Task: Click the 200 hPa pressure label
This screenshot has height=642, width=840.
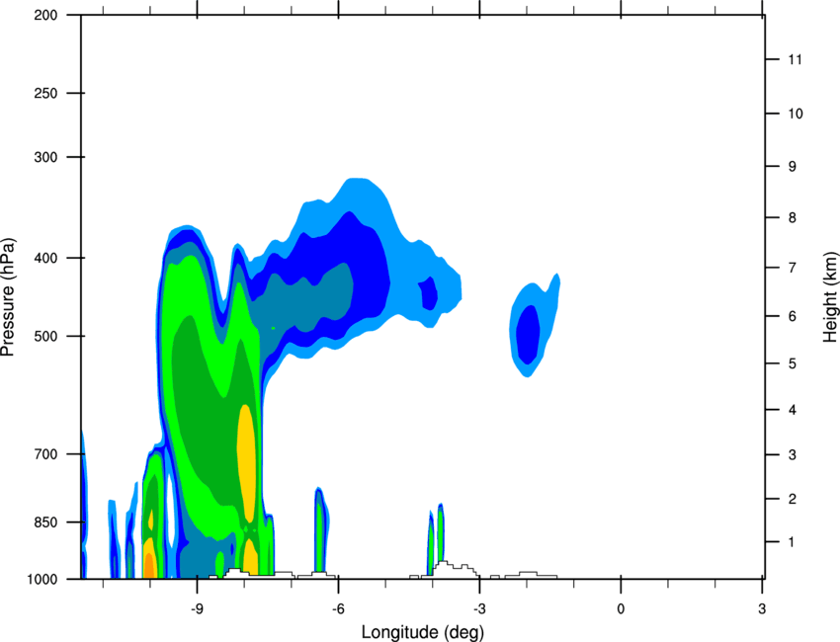Action: pyautogui.click(x=45, y=15)
